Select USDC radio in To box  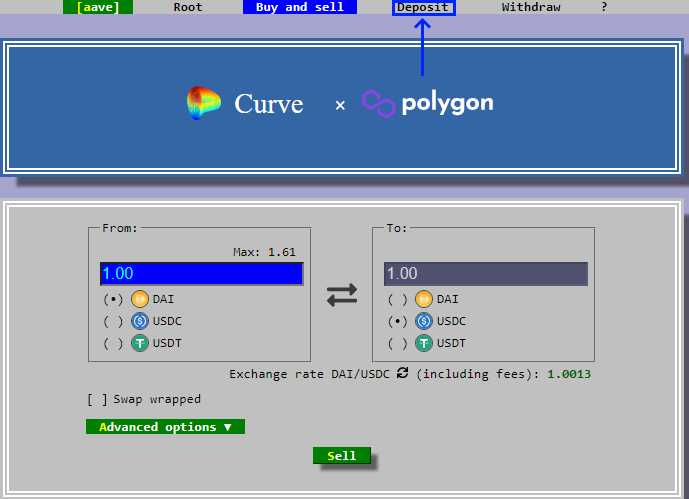click(x=397, y=322)
